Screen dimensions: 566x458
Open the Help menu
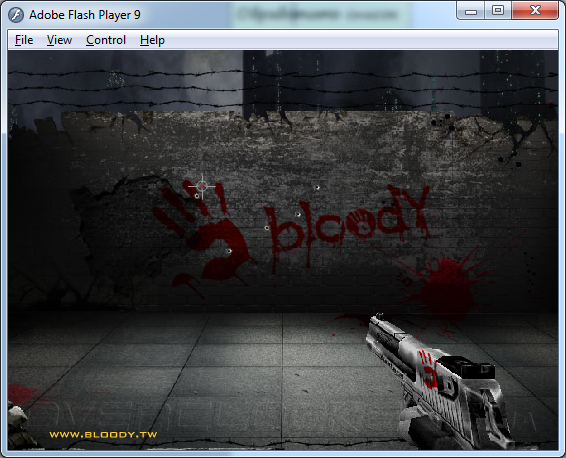pyautogui.click(x=152, y=40)
